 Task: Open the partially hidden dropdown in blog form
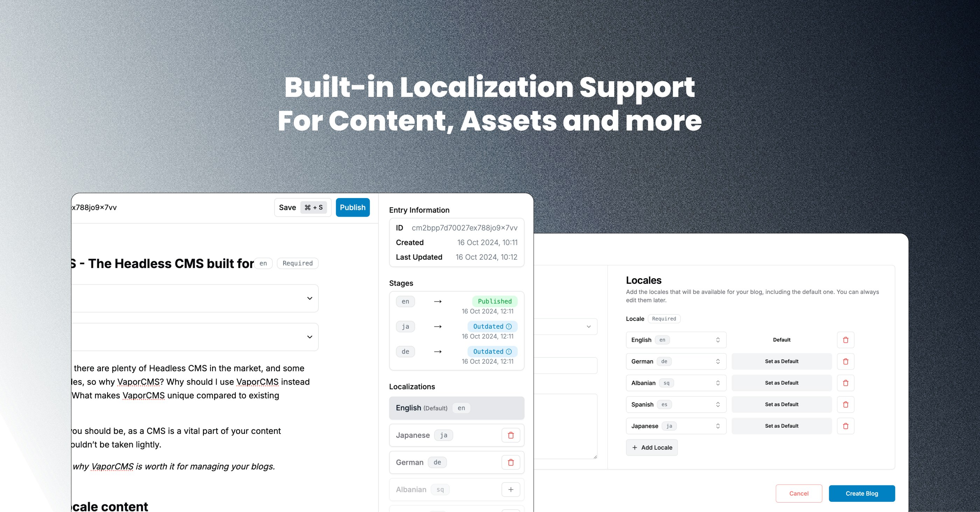[565, 327]
